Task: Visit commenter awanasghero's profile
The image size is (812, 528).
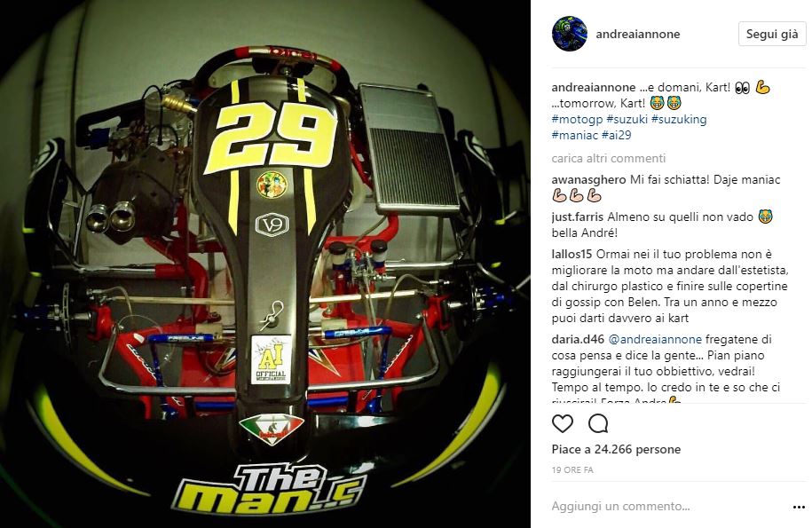Action: tap(588, 179)
